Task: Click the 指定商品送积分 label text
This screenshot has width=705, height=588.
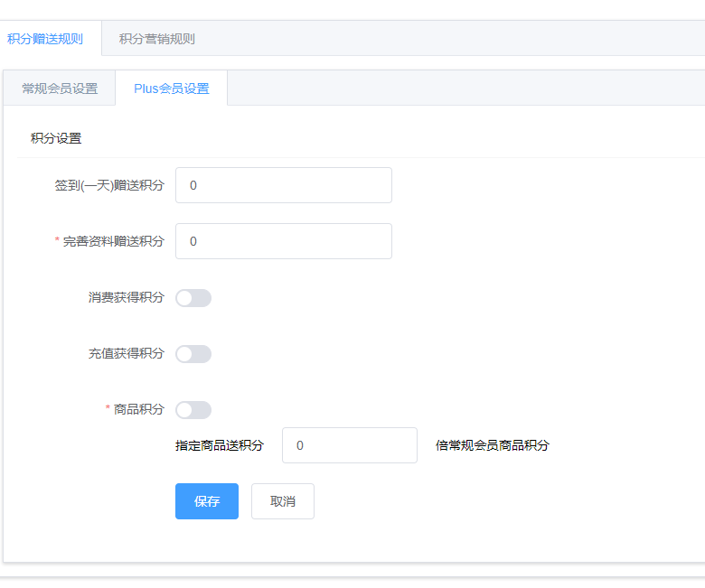Action: (220, 445)
